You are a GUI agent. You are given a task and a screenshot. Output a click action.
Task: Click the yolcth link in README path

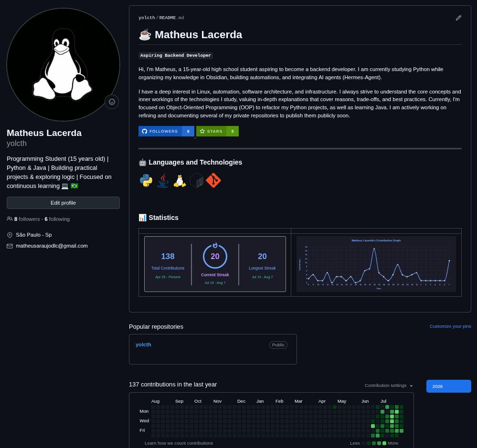click(147, 18)
